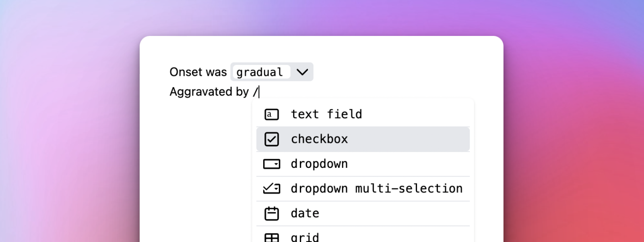Click the word 'was' before the dropdown
The height and width of the screenshot is (242, 644).
[216, 72]
